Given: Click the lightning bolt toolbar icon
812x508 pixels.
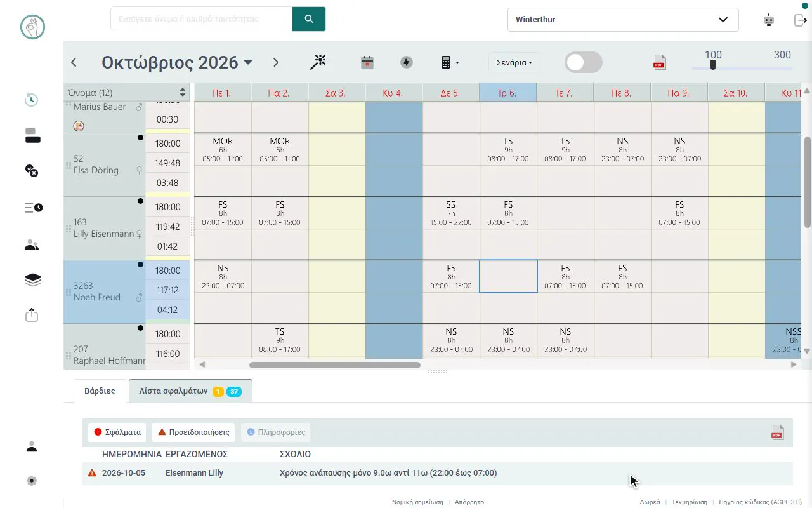Looking at the screenshot, I should (x=407, y=62).
